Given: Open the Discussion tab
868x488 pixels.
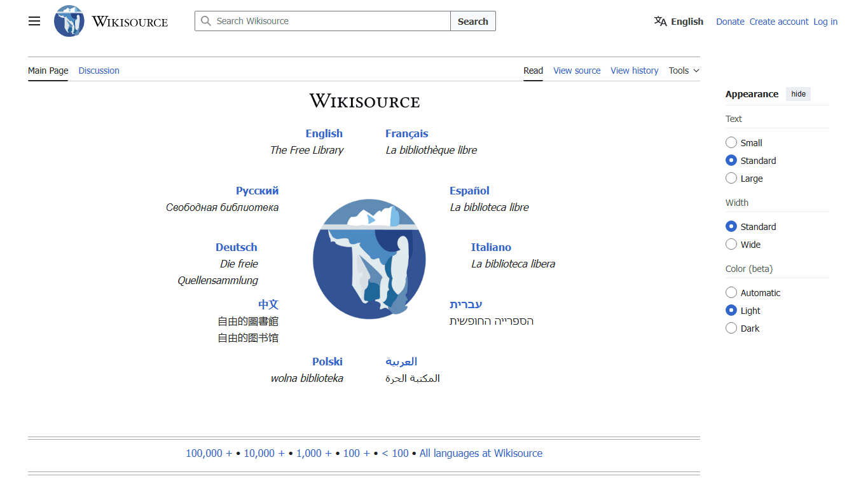Looking at the screenshot, I should [x=99, y=71].
